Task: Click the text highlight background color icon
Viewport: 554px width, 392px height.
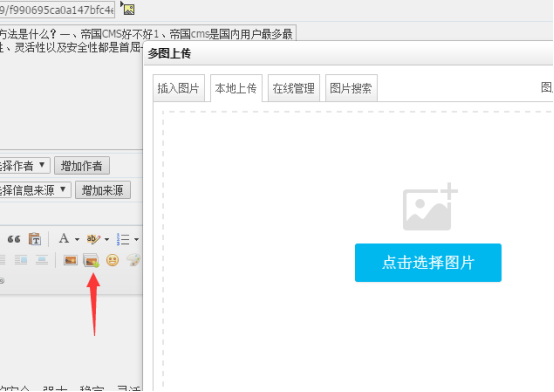Action: pos(93,239)
